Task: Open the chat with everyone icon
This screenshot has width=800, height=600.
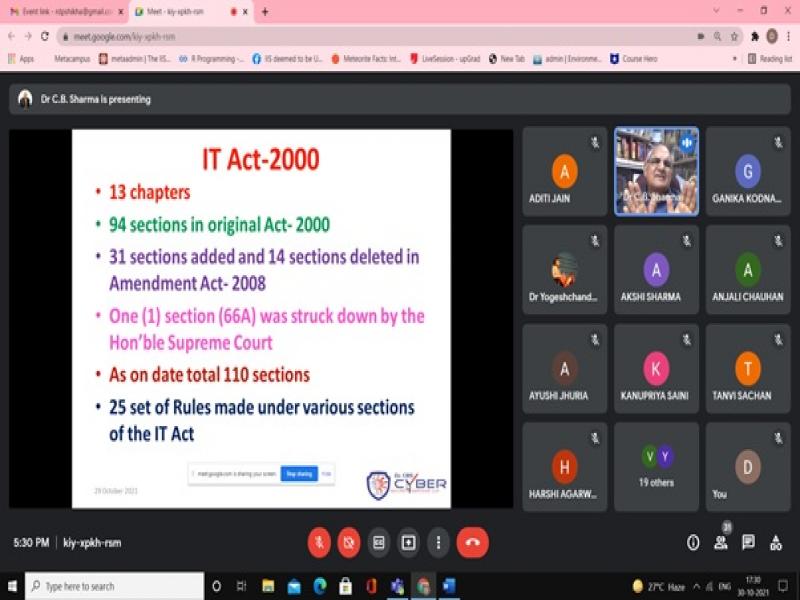Action: pyautogui.click(x=748, y=542)
